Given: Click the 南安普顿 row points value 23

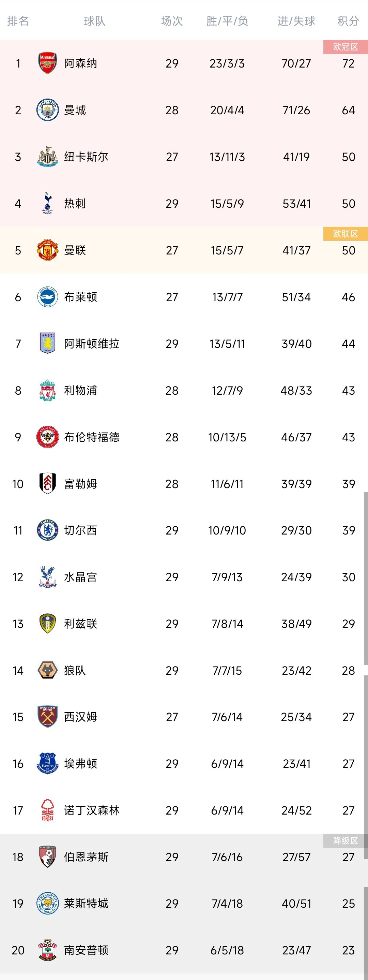Looking at the screenshot, I should point(348,950).
